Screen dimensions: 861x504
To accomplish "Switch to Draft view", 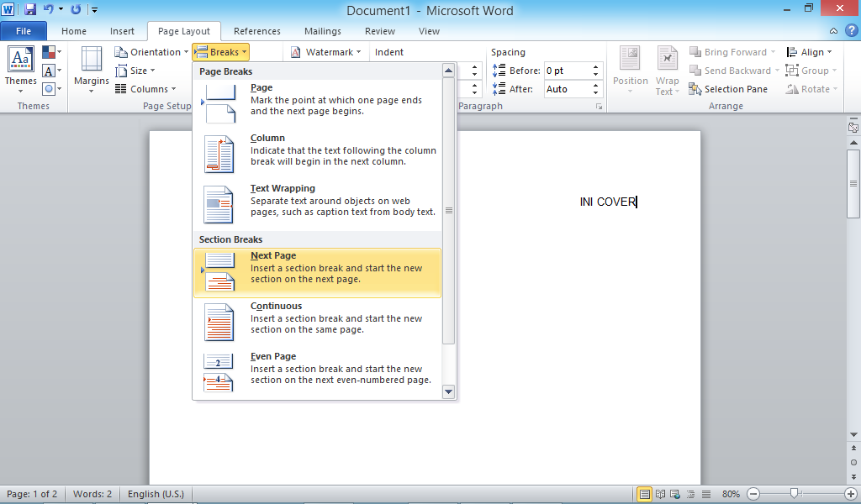I will click(706, 494).
